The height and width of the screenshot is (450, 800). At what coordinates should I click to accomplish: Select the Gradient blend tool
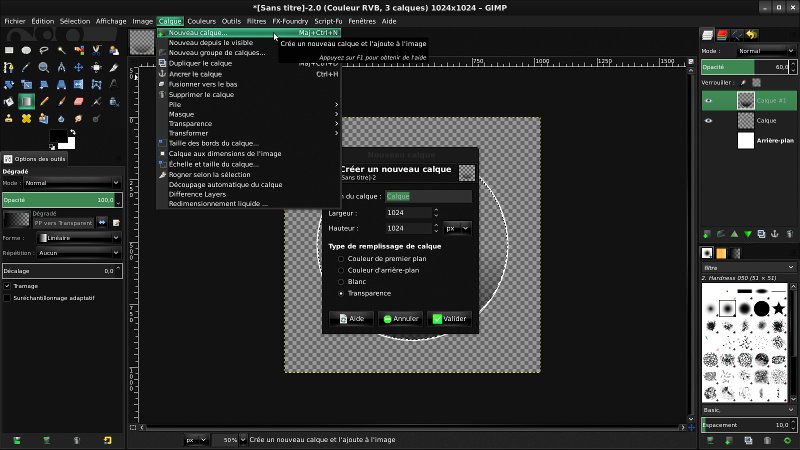coord(26,102)
